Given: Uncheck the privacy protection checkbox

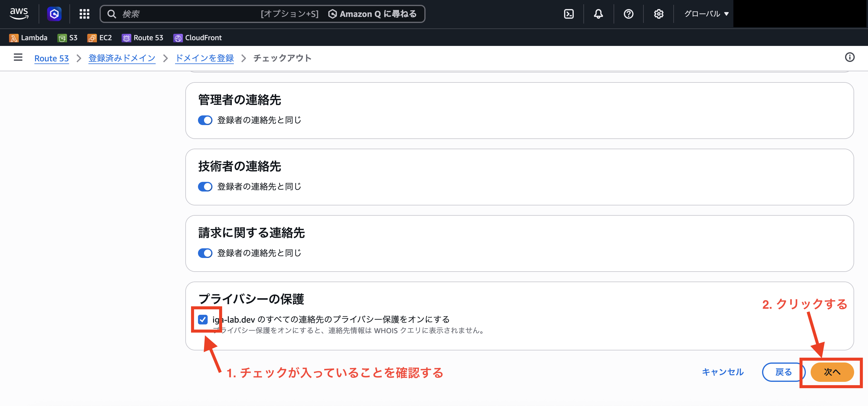Looking at the screenshot, I should pyautogui.click(x=203, y=319).
